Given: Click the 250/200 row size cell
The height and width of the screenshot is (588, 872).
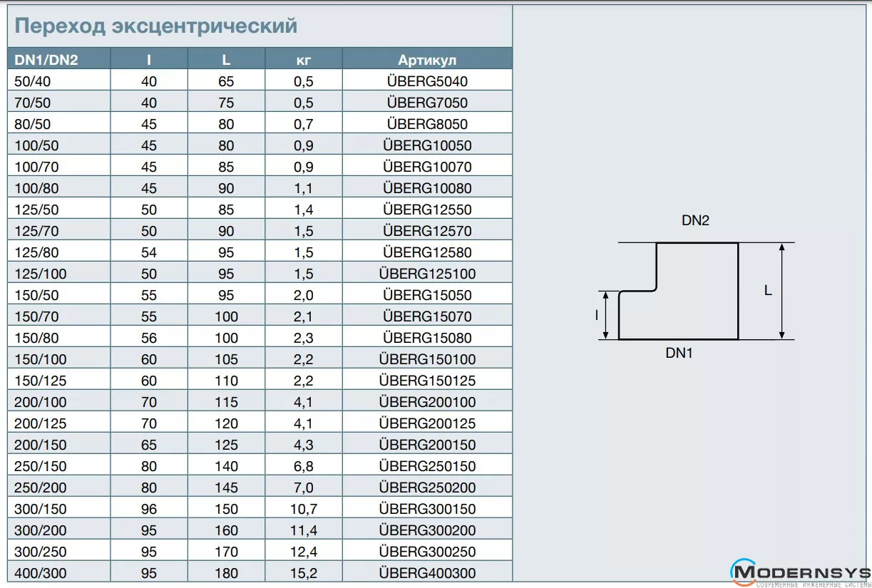Looking at the screenshot, I should click(41, 488).
